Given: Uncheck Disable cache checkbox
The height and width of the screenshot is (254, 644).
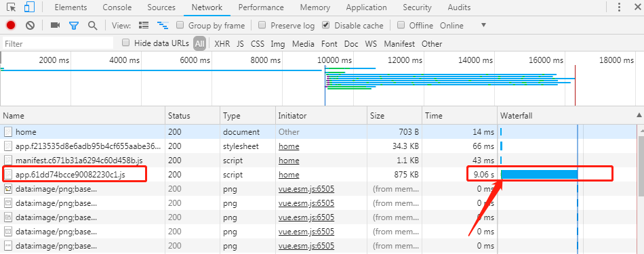Looking at the screenshot, I should pos(325,25).
